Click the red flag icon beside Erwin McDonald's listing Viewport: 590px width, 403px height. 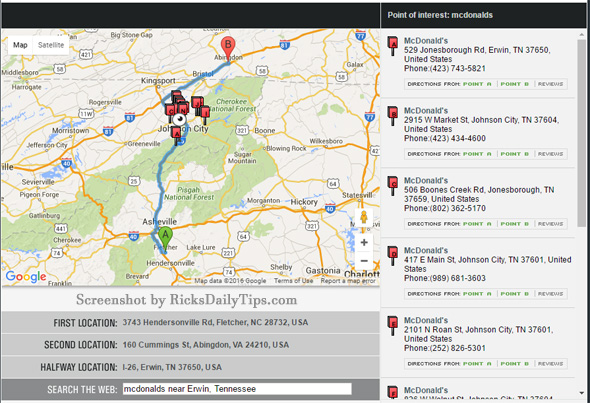click(393, 46)
